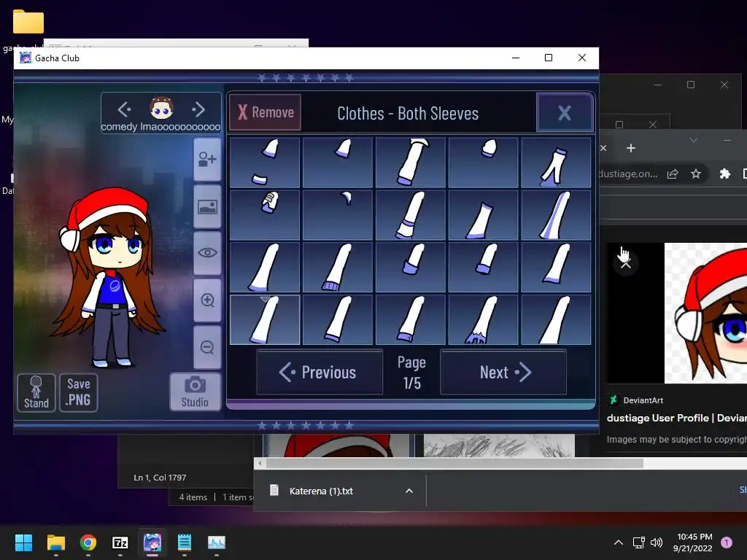747x560 pixels.
Task: Select second sleeve style in row one
Action: click(338, 163)
